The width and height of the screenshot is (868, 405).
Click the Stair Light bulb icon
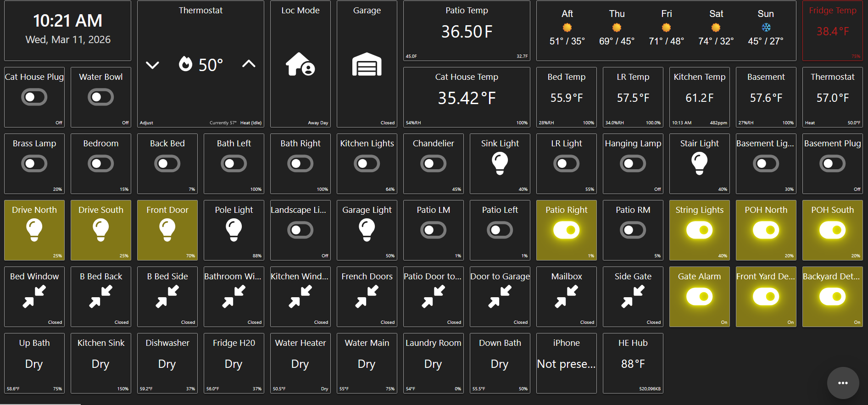[x=699, y=163]
